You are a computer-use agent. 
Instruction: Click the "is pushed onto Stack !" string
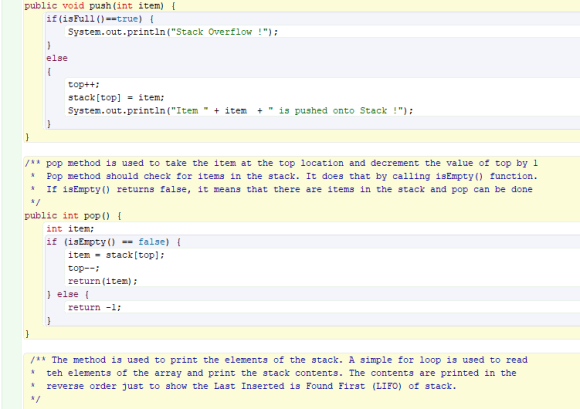pos(335,111)
